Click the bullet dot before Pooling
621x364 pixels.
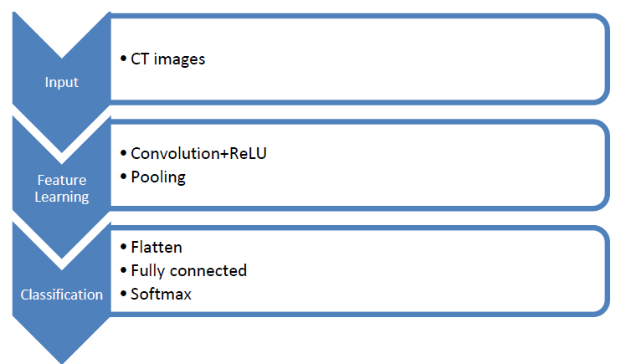click(124, 177)
